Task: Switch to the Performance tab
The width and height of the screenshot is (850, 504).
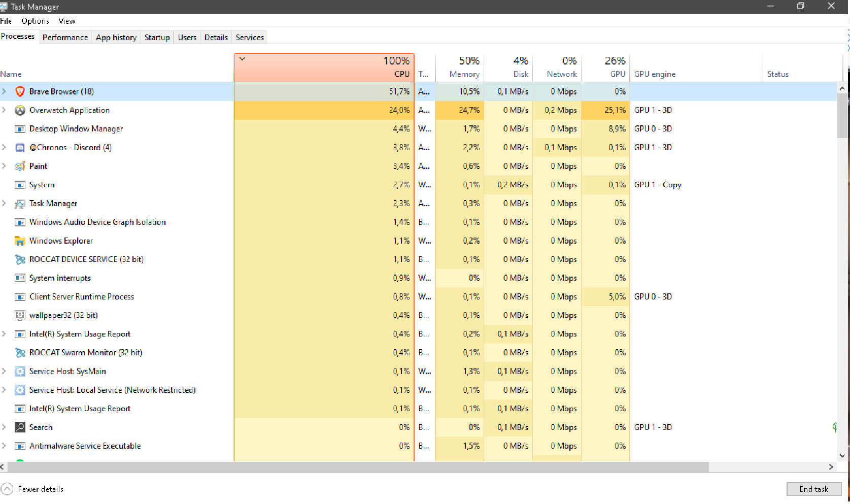Action: (x=65, y=38)
